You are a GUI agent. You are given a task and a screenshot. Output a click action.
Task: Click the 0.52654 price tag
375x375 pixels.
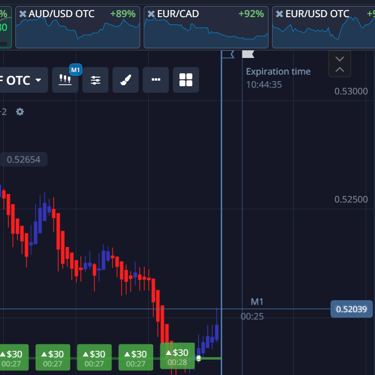[x=24, y=159]
